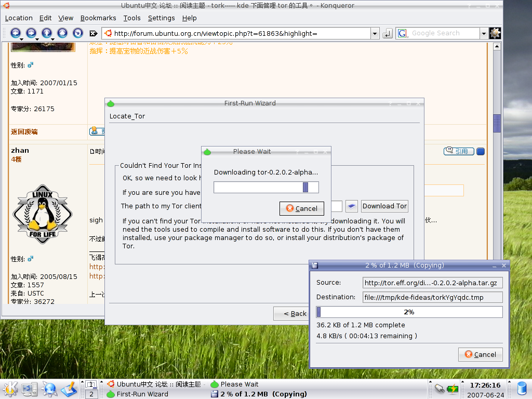The width and height of the screenshot is (532, 399).
Task: Follow the 返回顶端 link
Action: 24,131
